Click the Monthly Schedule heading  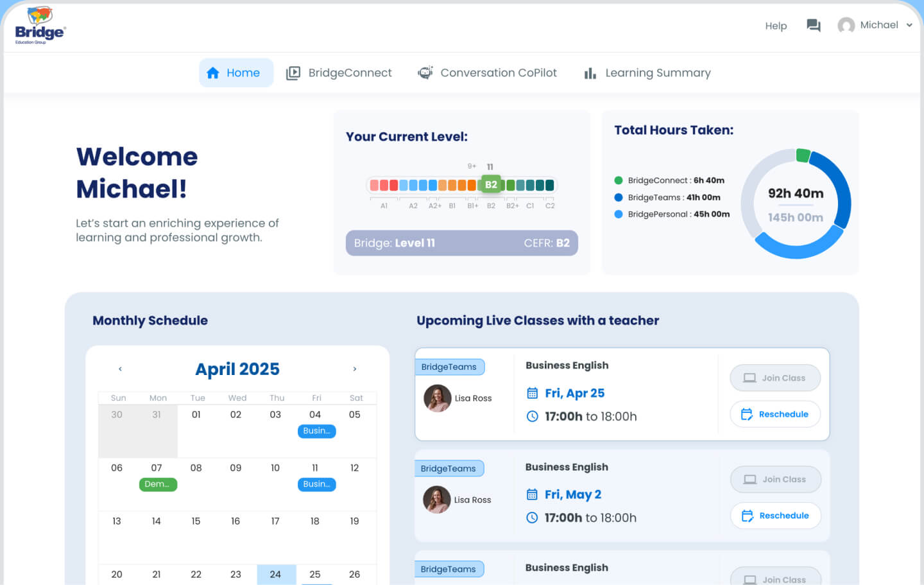click(x=150, y=320)
